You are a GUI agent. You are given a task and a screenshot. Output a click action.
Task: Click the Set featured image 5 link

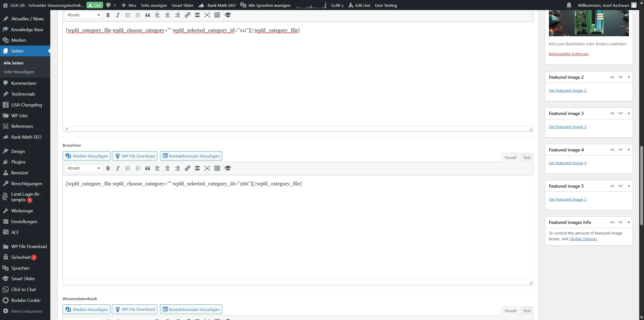click(568, 199)
